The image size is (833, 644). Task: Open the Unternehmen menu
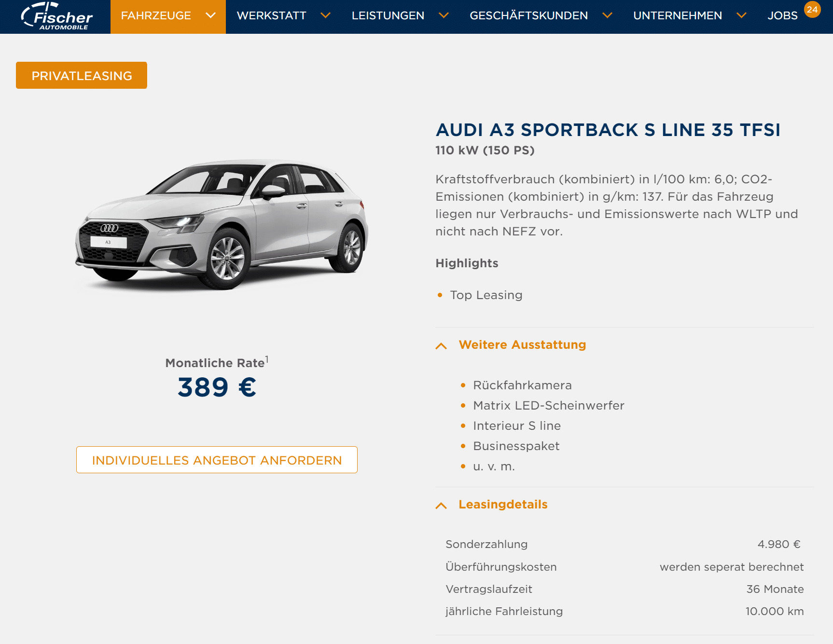point(678,15)
